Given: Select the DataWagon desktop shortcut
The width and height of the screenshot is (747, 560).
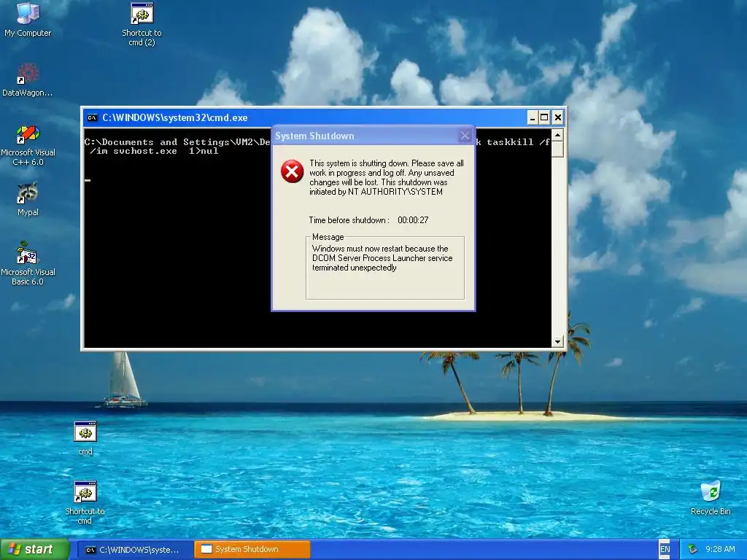Looking at the screenshot, I should 27,80.
